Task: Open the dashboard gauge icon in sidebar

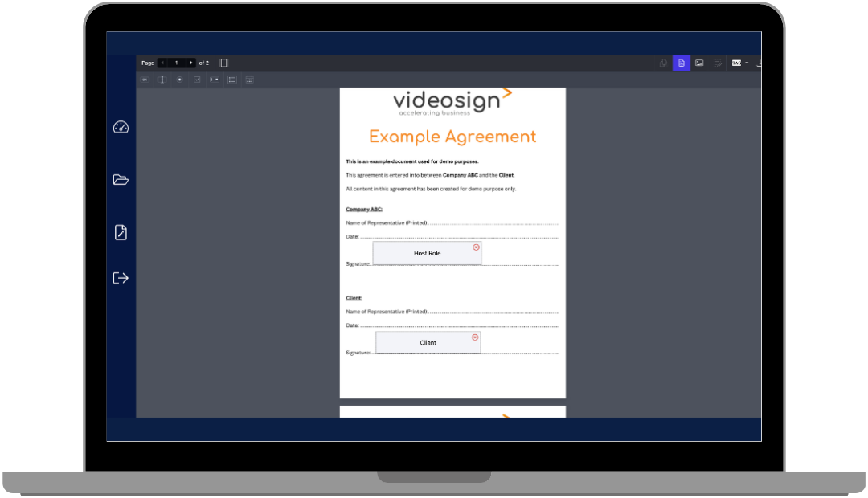Action: tap(121, 127)
